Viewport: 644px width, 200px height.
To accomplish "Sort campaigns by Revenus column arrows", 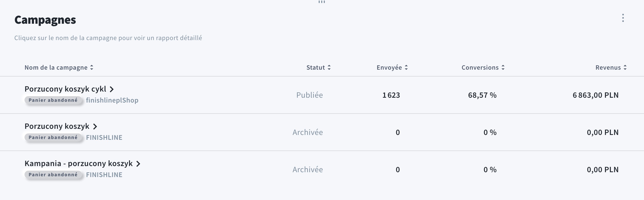I will [625, 68].
